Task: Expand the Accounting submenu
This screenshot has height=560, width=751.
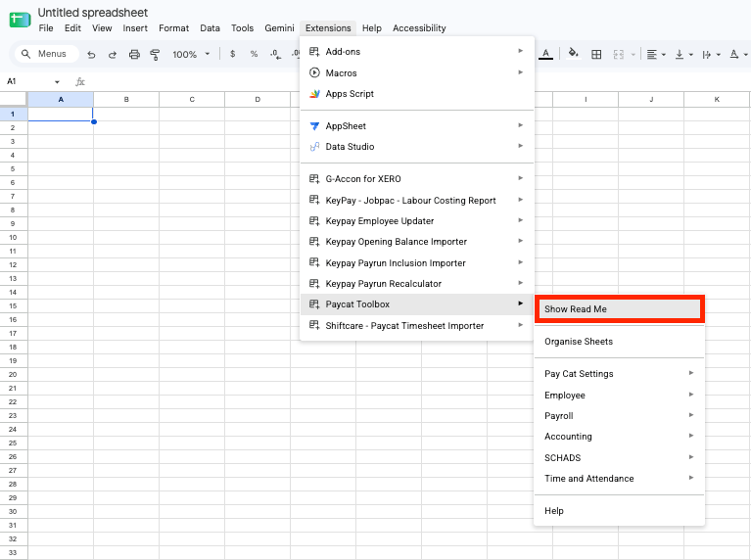Action: coord(619,437)
